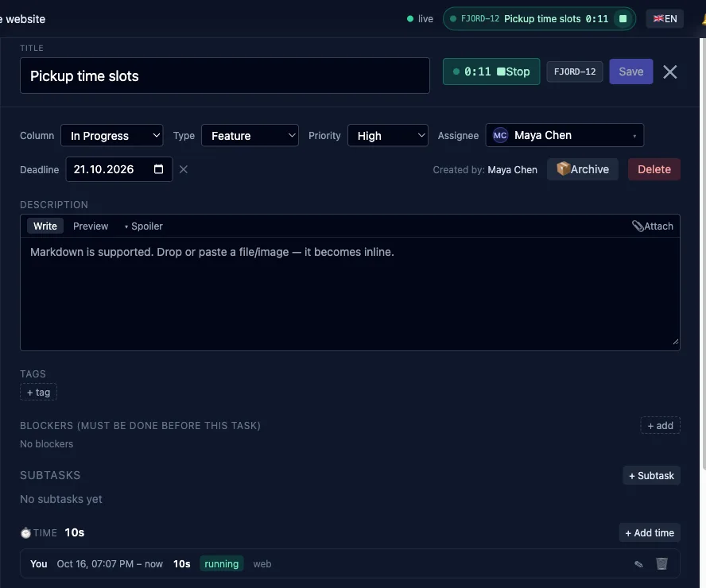Close the task dialog
This screenshot has width=706, height=588.
tap(670, 72)
